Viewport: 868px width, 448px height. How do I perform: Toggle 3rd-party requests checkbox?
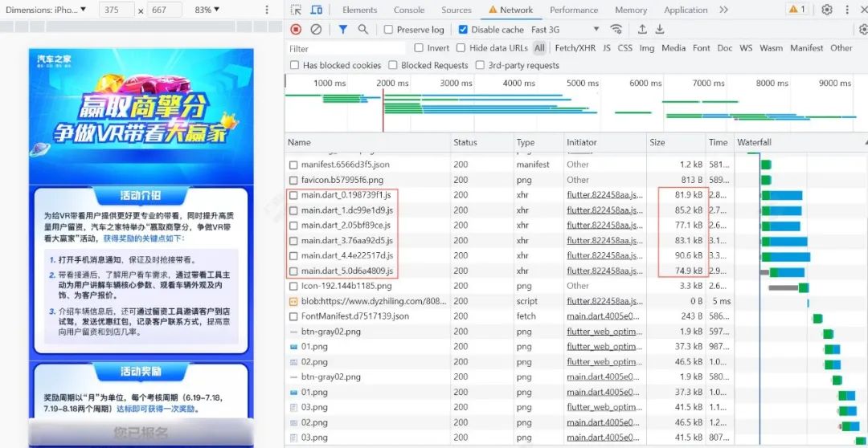(x=480, y=65)
